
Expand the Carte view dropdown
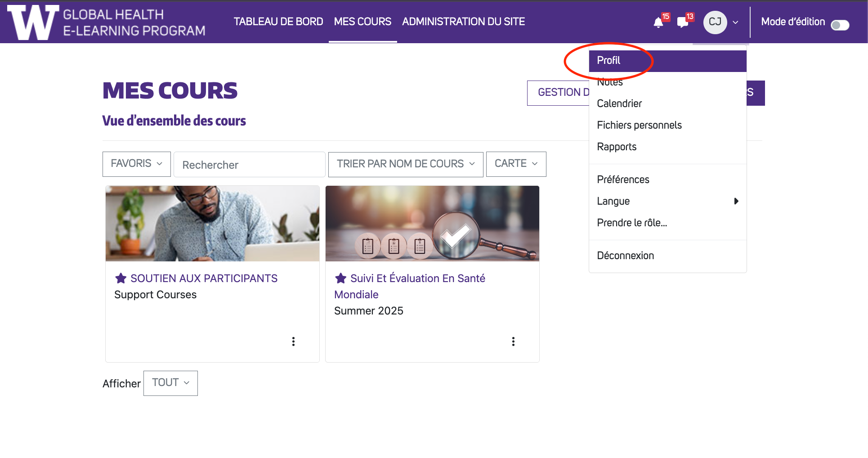pos(516,164)
